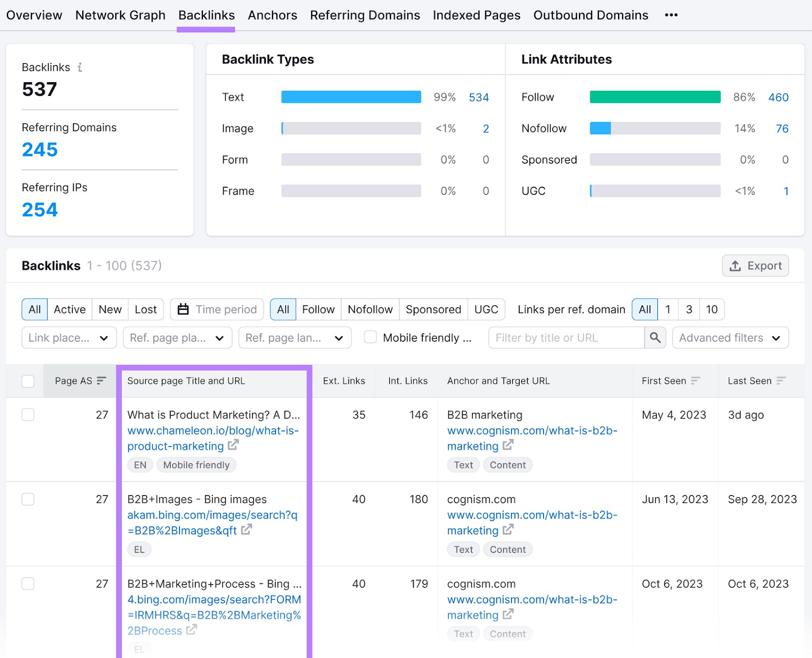The image size is (812, 658).
Task: Export the backlinks list
Action: point(755,266)
